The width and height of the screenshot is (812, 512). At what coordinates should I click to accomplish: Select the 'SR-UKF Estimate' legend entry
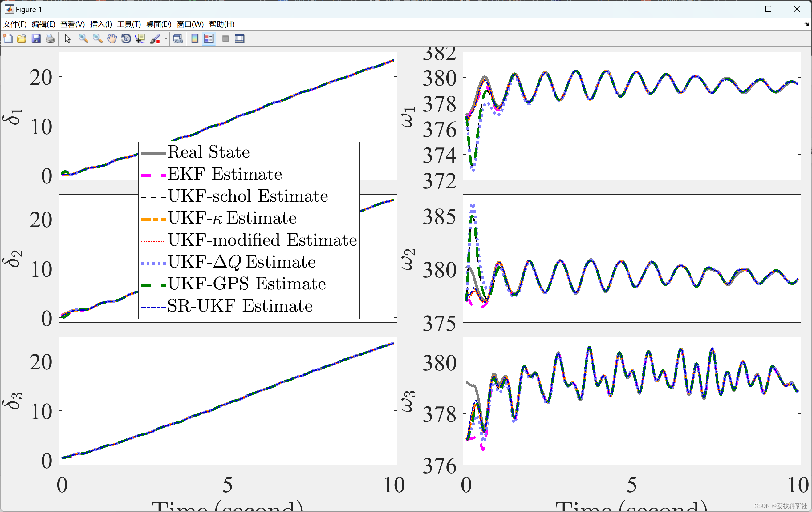tap(240, 306)
